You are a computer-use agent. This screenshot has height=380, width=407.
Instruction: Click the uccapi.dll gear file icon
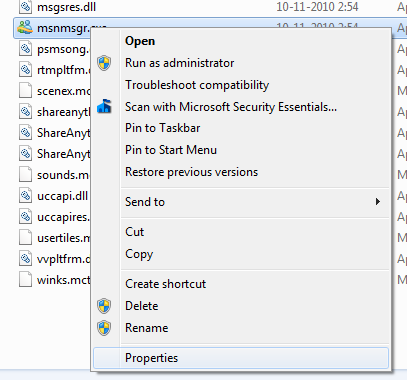(25, 196)
